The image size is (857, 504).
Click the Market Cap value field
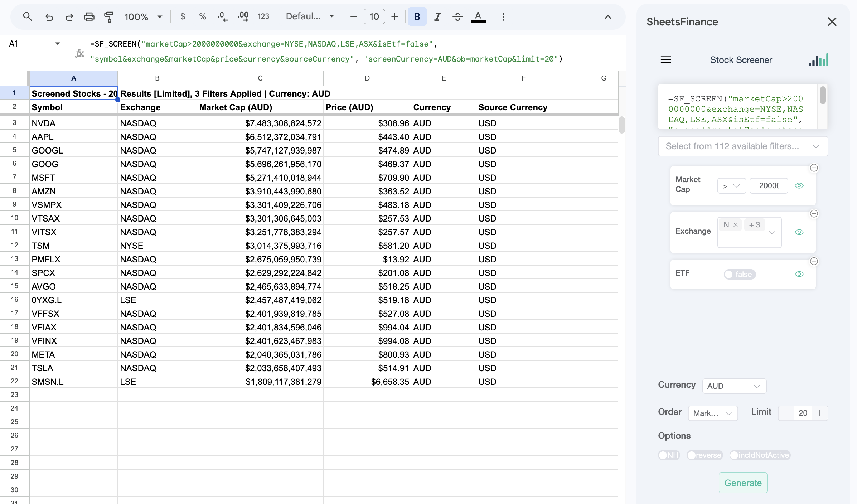pyautogui.click(x=769, y=186)
